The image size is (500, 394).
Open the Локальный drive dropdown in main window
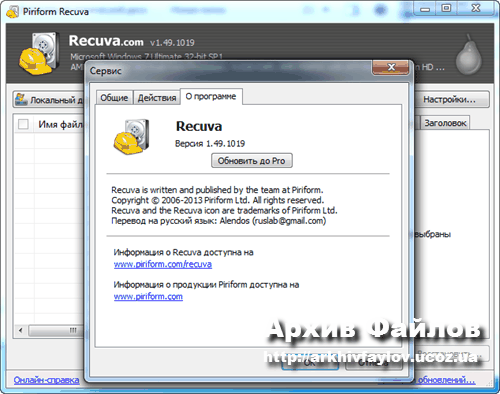tap(49, 100)
